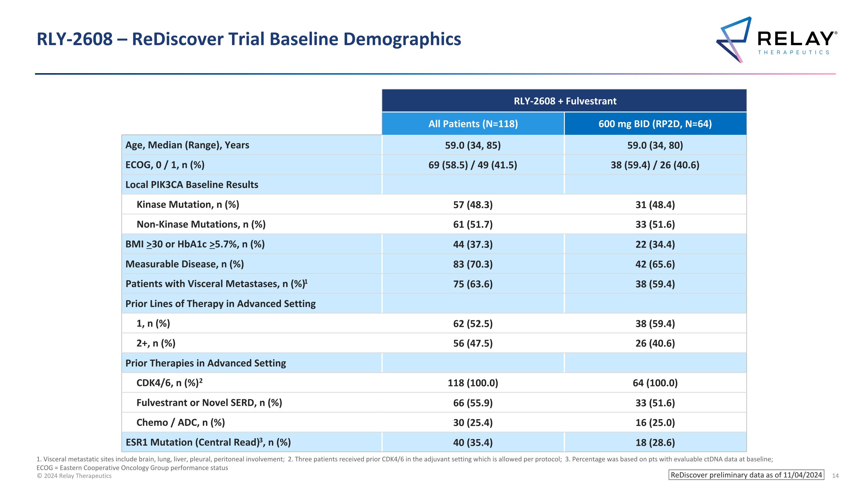Select the Kinase Mutation value 57 (48.3)
This screenshot has width=868, height=488.
click(472, 205)
